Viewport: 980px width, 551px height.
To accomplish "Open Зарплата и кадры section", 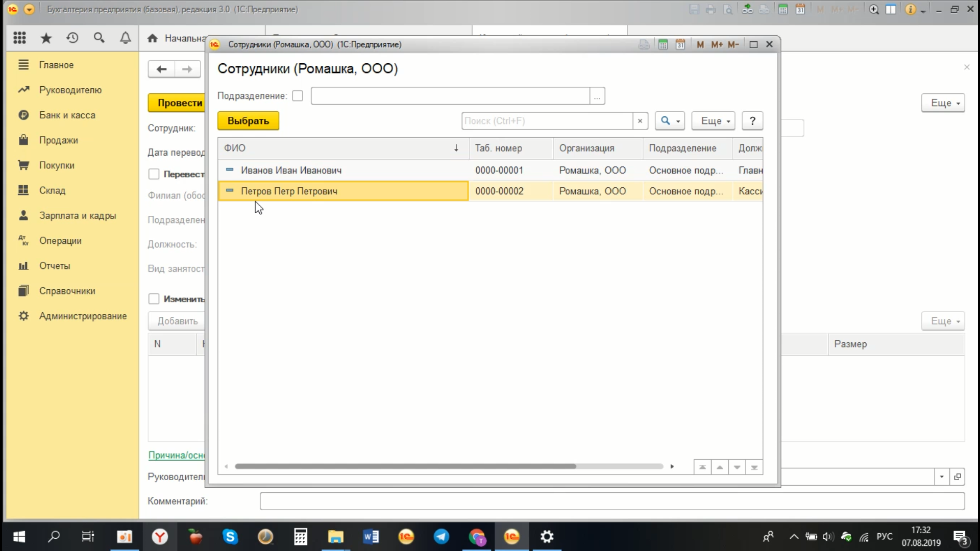I will (x=77, y=215).
